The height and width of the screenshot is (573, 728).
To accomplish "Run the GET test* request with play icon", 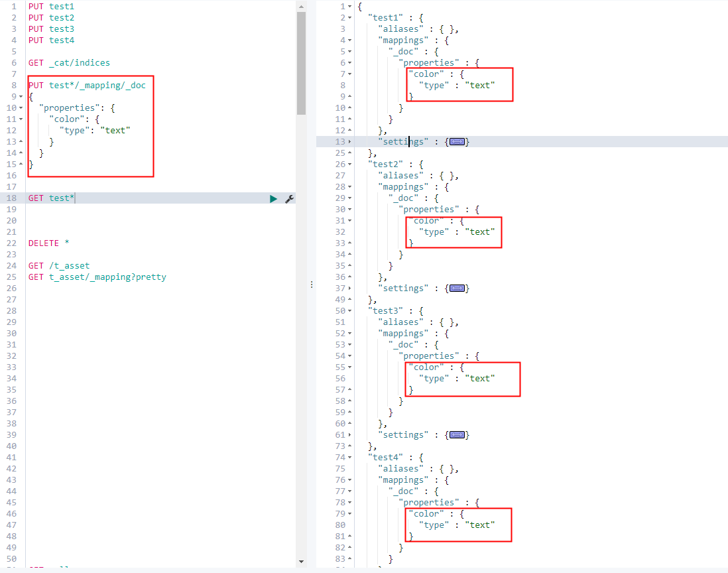I will point(273,199).
